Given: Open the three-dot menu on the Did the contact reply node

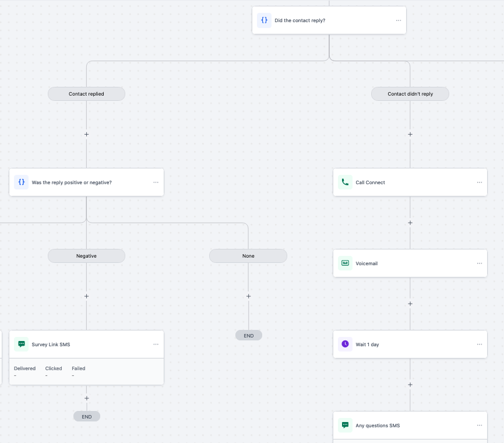Looking at the screenshot, I should (399, 20).
